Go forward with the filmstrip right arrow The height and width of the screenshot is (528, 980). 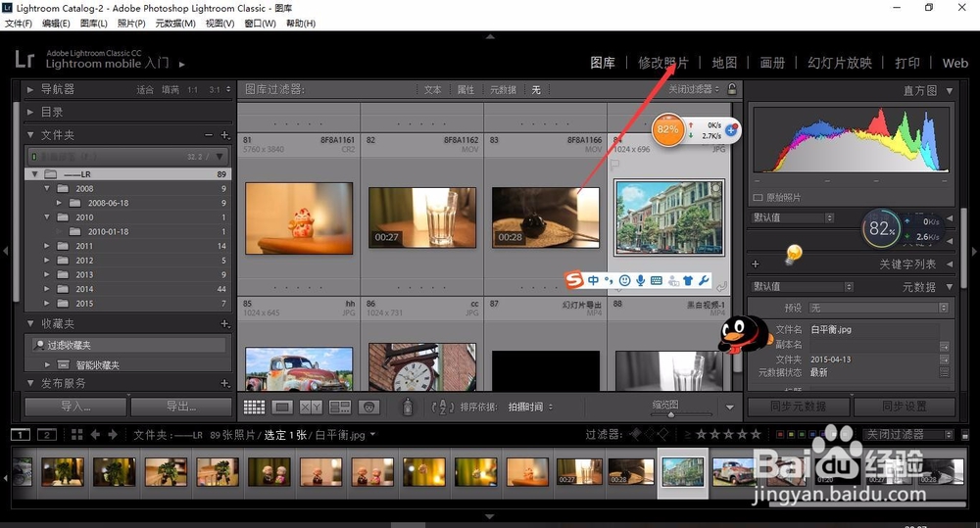point(113,434)
